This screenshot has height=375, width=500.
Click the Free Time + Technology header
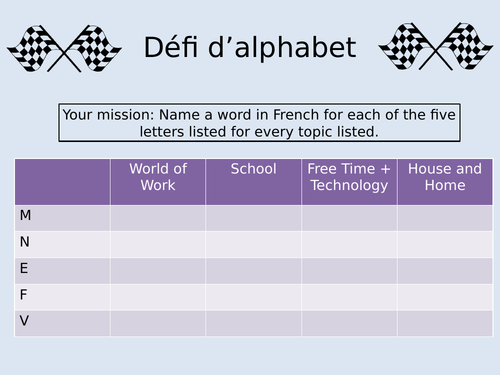tap(349, 182)
